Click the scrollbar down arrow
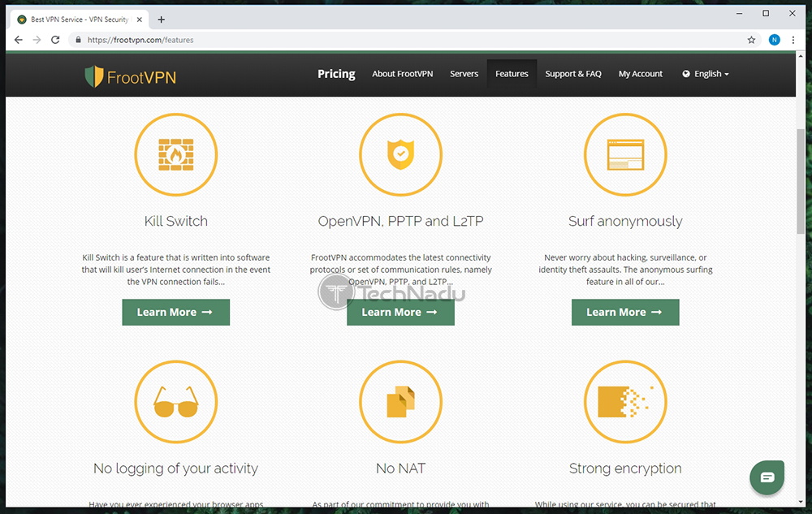Screen dimensions: 812x514 (801, 502)
